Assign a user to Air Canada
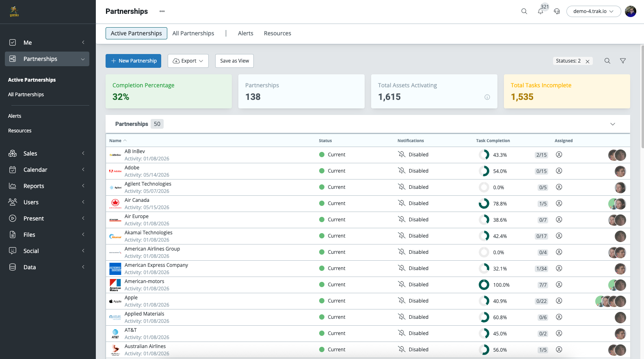Viewport: 644px width, 359px height. 559,203
